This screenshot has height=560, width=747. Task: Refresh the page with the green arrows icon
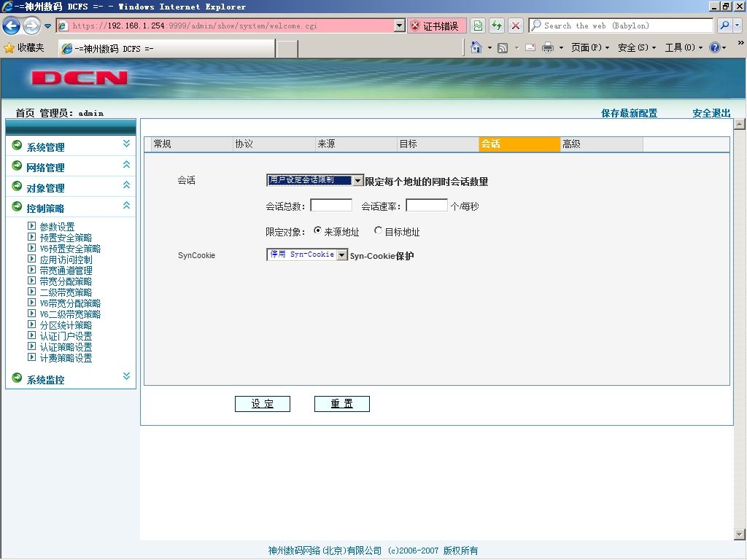[497, 26]
